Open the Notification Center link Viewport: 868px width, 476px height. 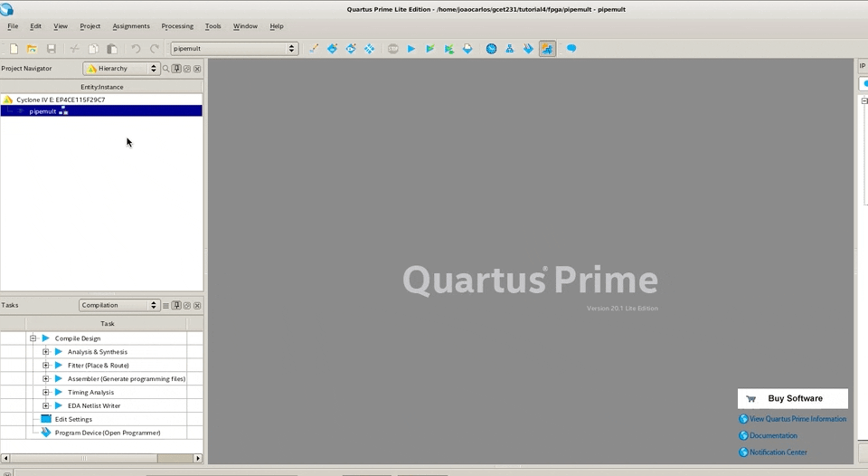pos(773,452)
